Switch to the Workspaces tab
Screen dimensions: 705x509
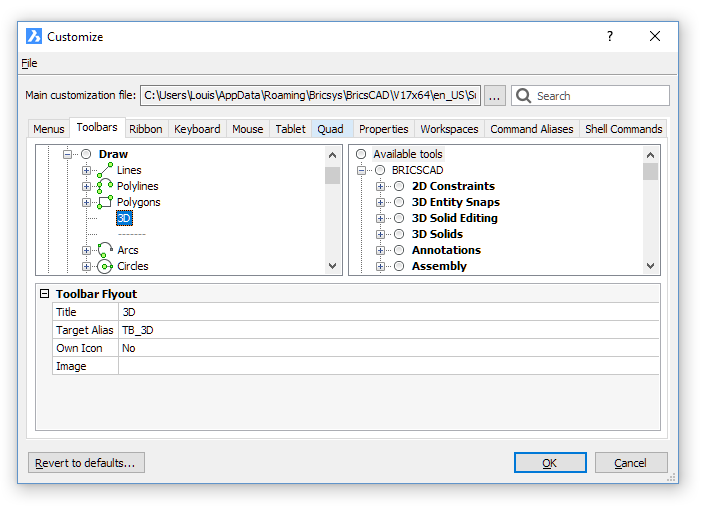[449, 129]
